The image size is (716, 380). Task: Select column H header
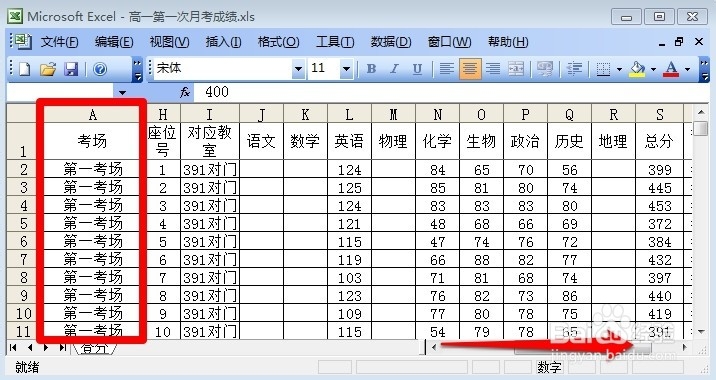pos(163,114)
